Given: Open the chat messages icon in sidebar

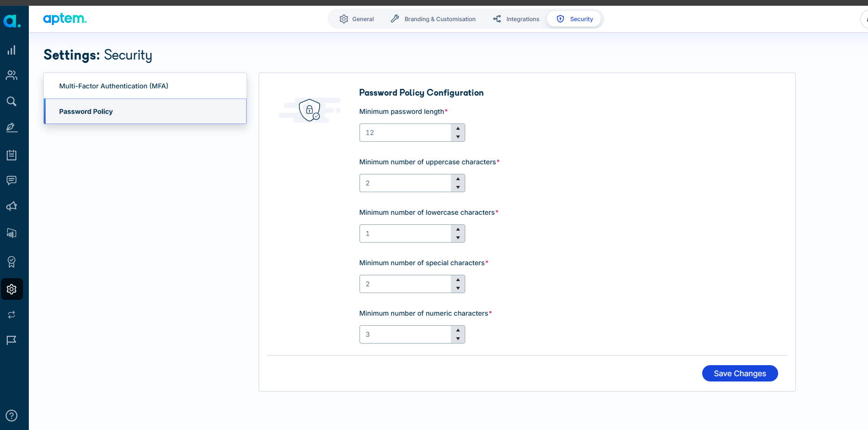Looking at the screenshot, I should 12,180.
